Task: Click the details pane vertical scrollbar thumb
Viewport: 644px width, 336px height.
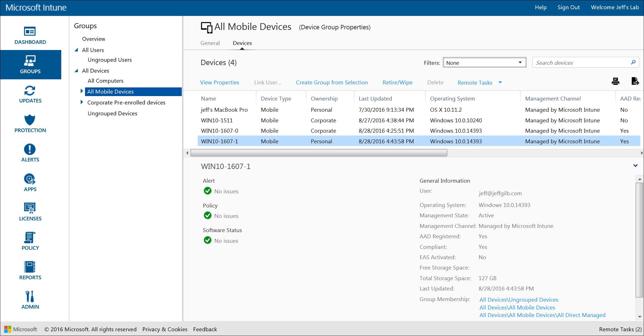Action: [639, 240]
